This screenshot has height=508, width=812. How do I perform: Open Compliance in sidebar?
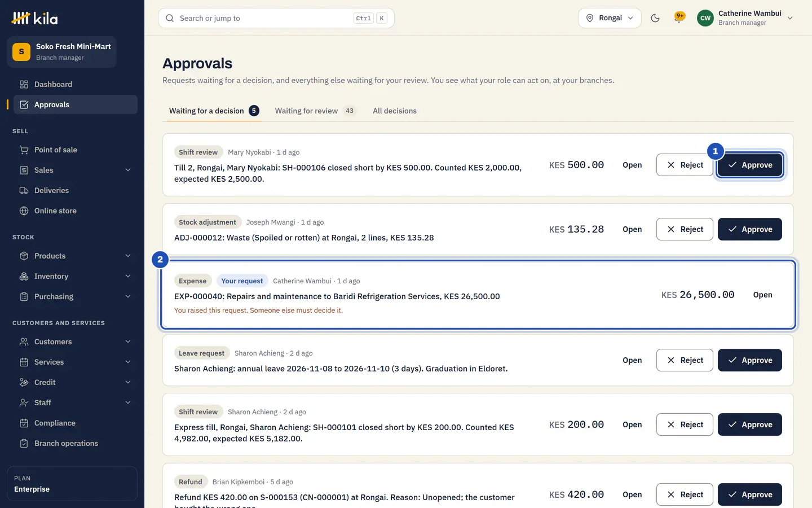click(x=76, y=423)
